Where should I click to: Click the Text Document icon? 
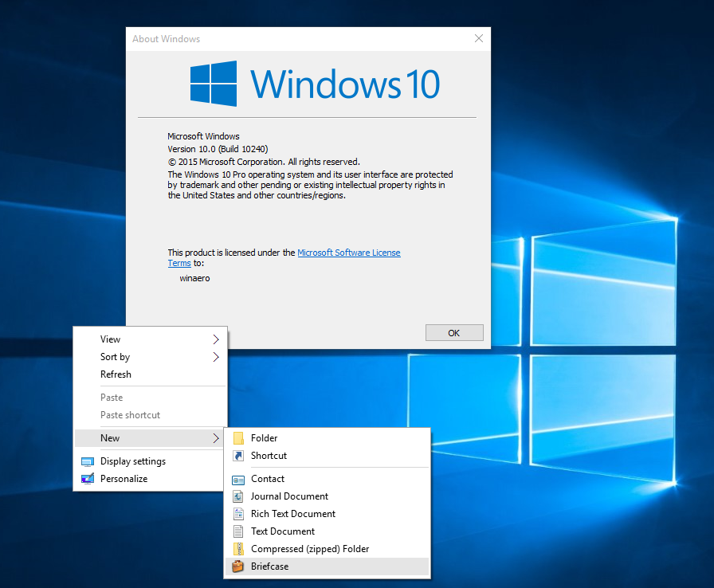(x=238, y=531)
